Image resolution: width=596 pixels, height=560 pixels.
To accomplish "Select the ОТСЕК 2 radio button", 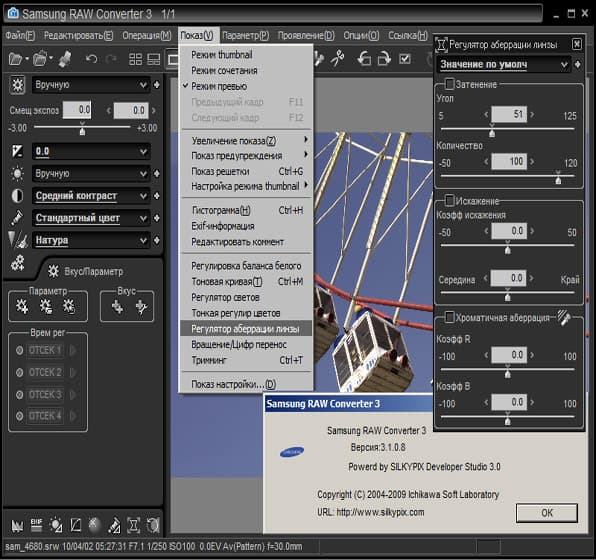I will coord(19,373).
